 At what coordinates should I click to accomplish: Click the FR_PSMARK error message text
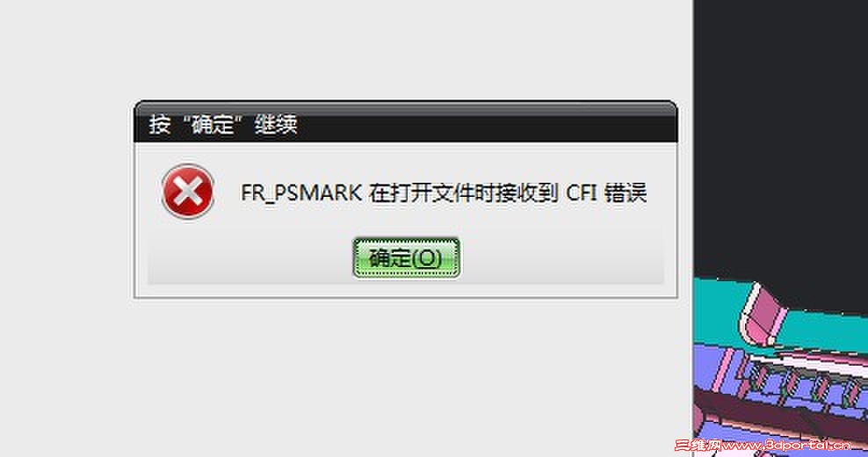(x=444, y=192)
